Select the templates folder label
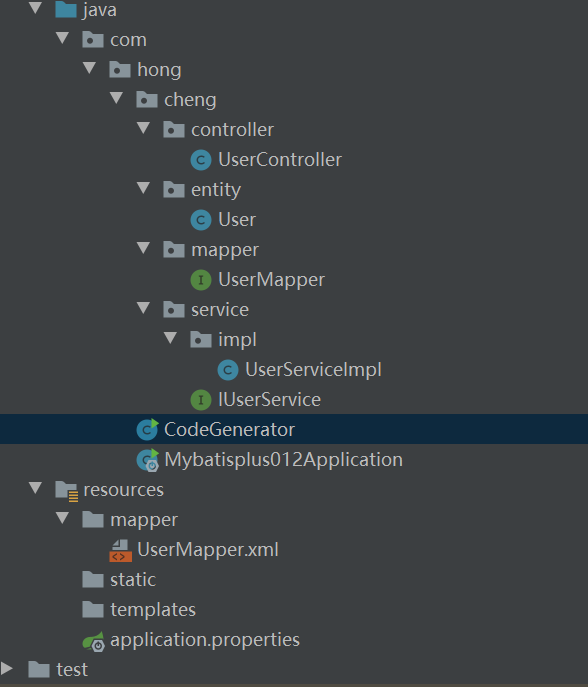This screenshot has width=588, height=687. pyautogui.click(x=153, y=610)
